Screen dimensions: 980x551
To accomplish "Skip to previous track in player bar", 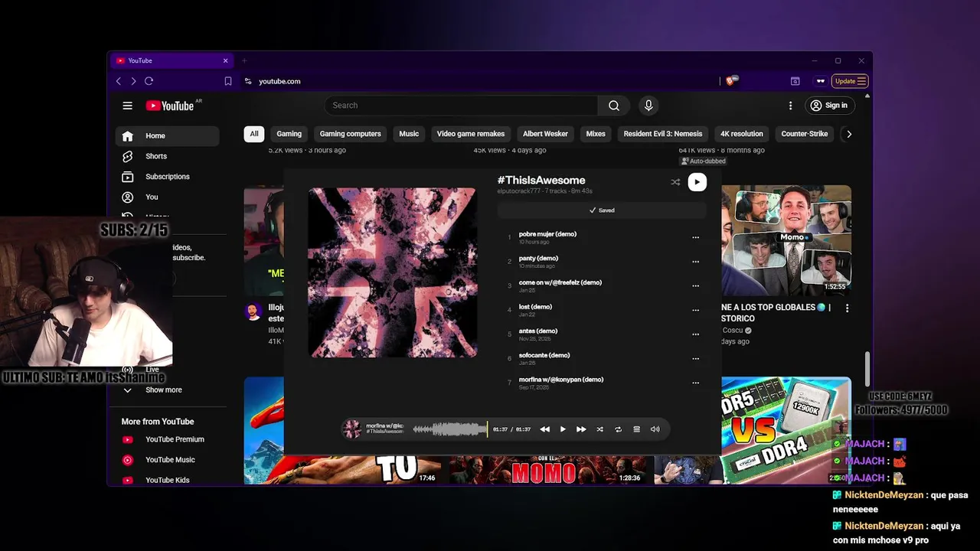I will coord(545,429).
